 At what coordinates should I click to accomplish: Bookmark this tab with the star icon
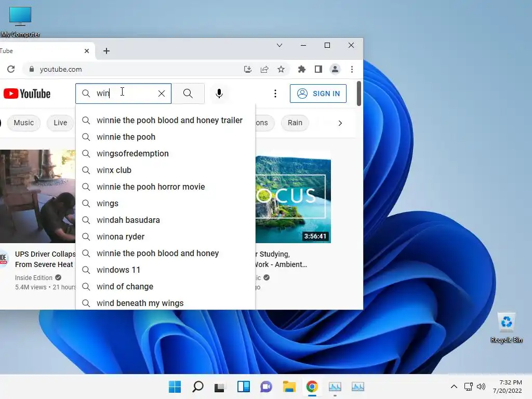click(x=281, y=69)
